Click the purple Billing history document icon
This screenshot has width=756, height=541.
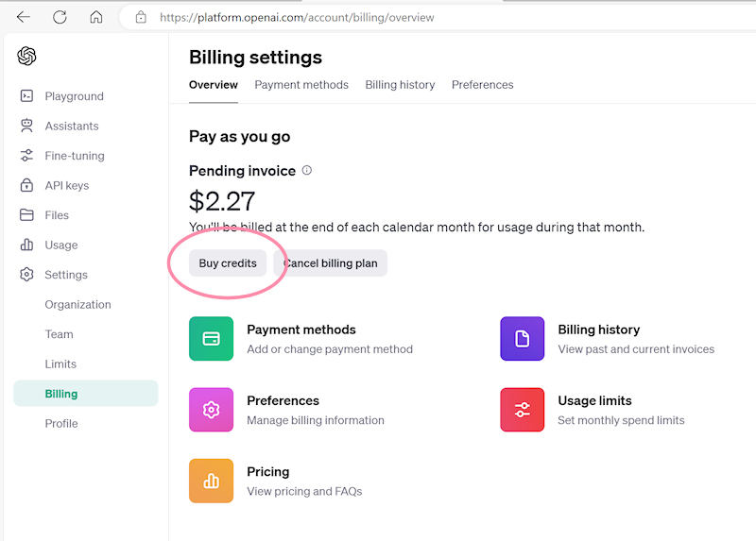pyautogui.click(x=522, y=339)
